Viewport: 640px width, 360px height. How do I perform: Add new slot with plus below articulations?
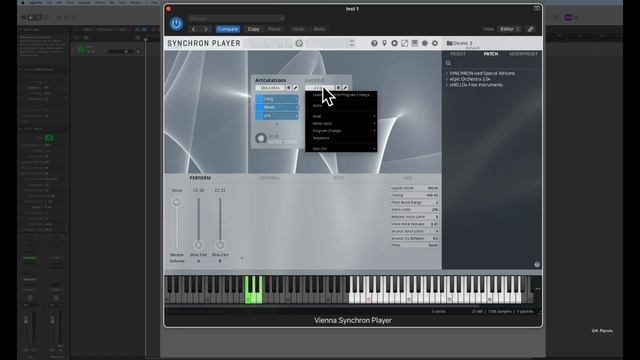pyautogui.click(x=277, y=124)
